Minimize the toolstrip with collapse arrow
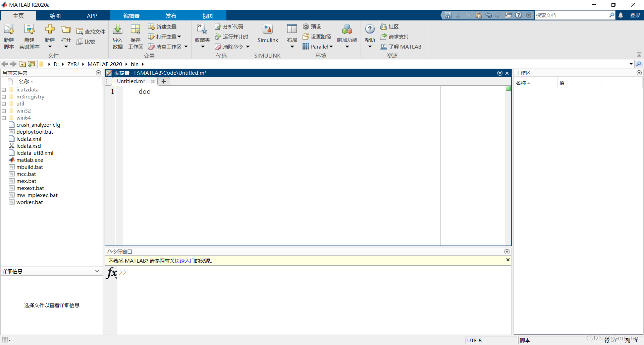644x345 pixels. [639, 55]
